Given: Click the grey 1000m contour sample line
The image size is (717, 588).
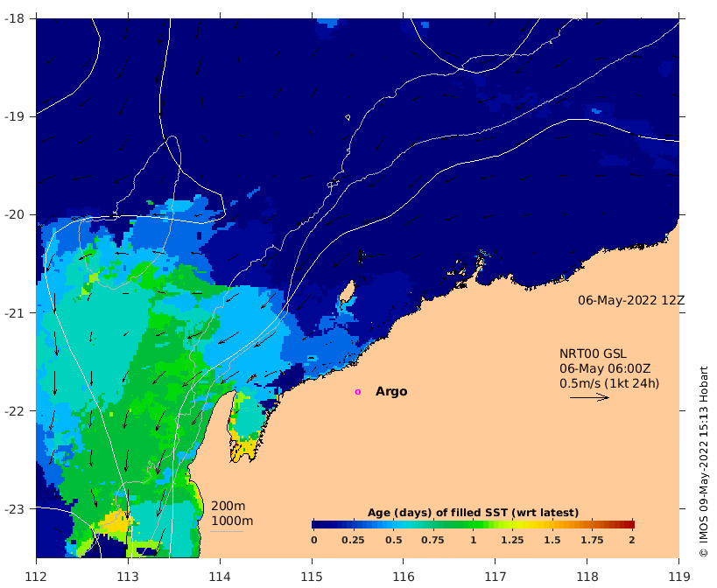Looking at the screenshot, I should coord(227,531).
